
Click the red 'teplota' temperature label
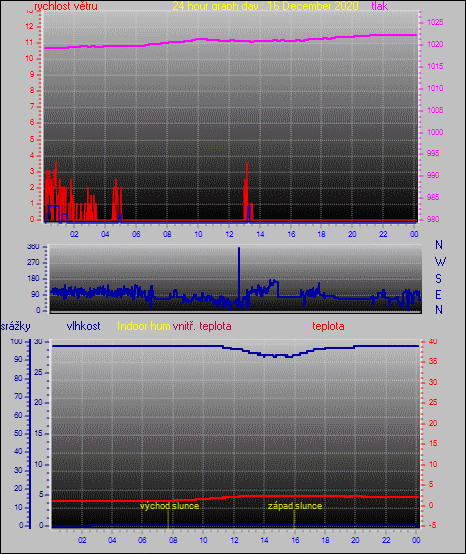tap(328, 326)
